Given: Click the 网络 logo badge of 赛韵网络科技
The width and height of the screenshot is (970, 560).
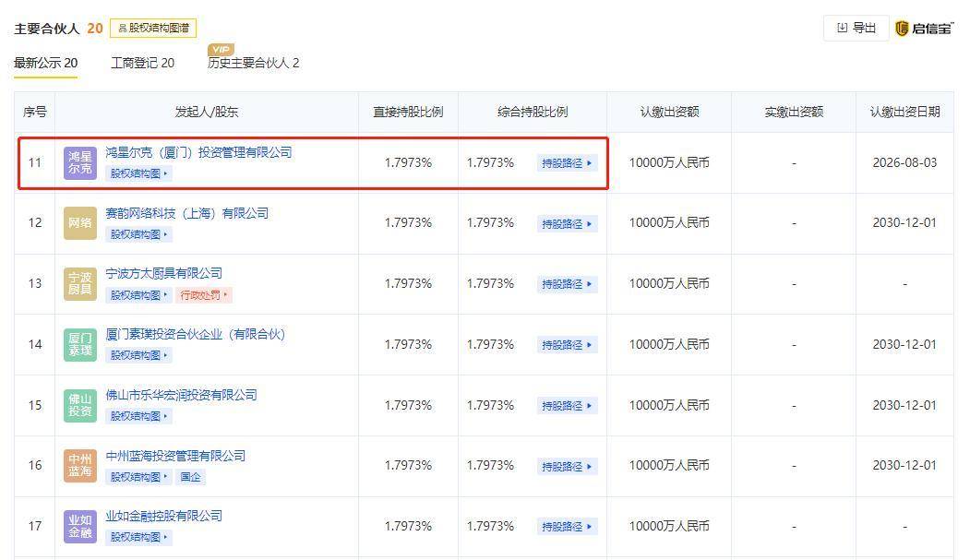Looking at the screenshot, I should point(80,223).
